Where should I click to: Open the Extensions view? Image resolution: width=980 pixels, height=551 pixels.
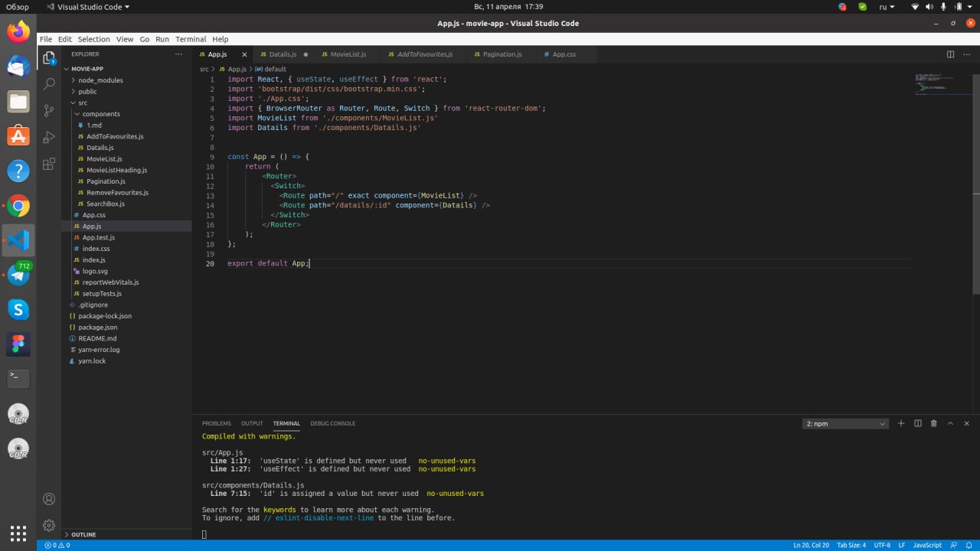49,164
